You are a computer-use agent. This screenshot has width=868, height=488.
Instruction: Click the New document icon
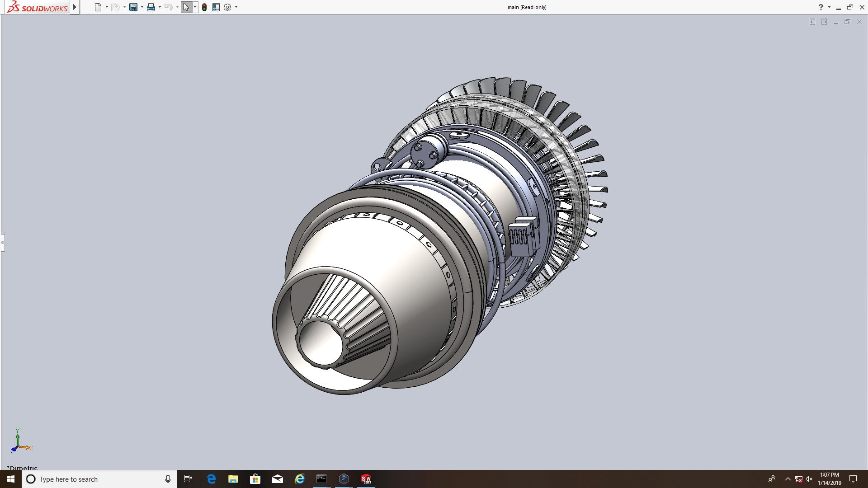point(98,7)
